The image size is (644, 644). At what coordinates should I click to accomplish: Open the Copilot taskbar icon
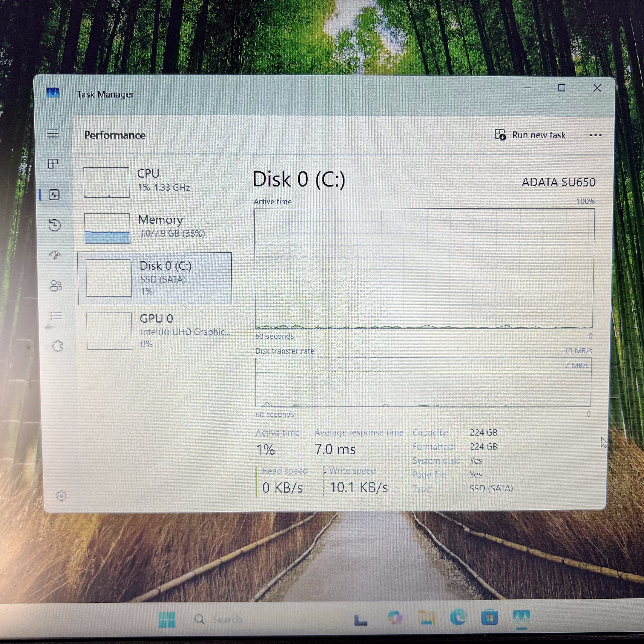tap(395, 618)
